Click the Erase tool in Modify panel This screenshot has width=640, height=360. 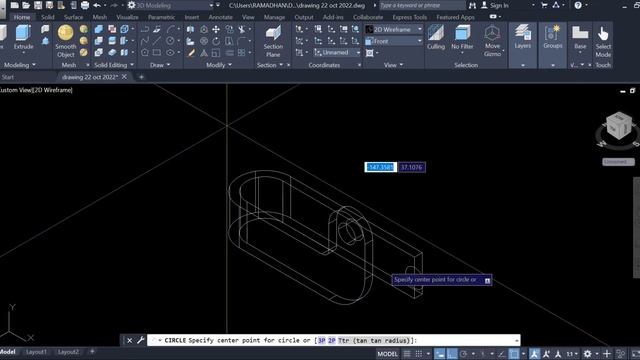[191, 52]
